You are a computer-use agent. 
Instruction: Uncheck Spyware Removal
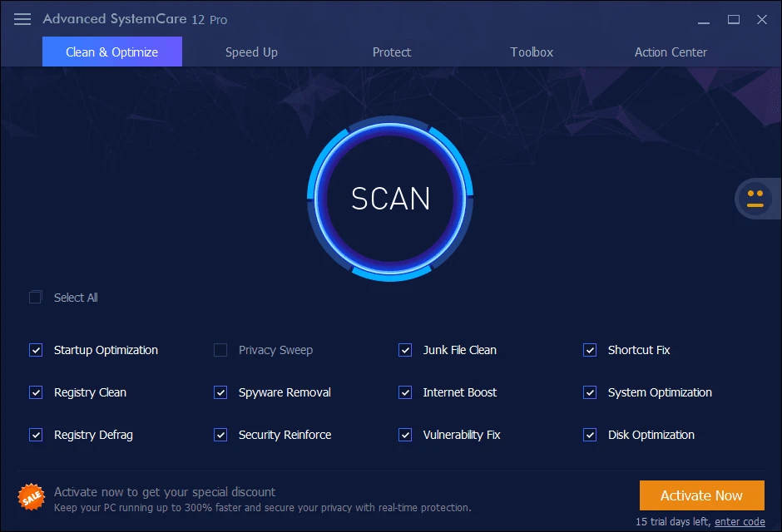point(220,392)
